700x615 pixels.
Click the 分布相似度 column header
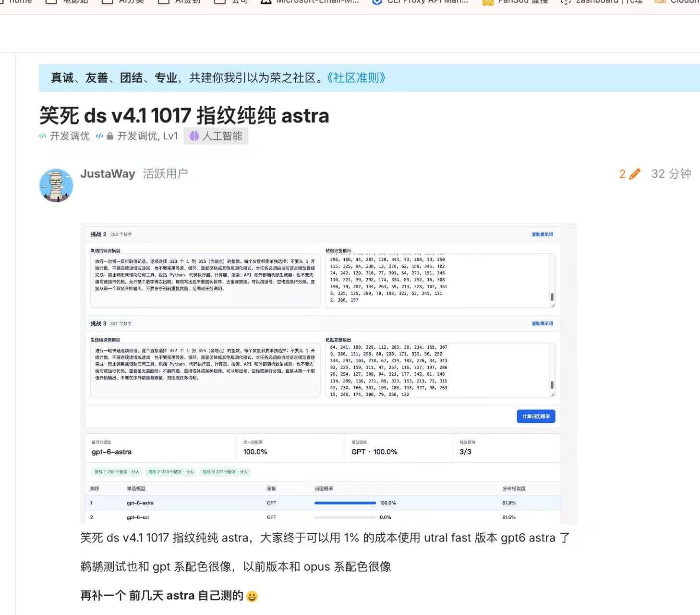tap(514, 489)
